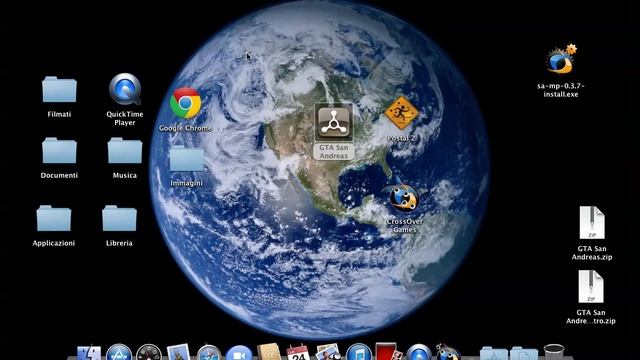The image size is (640, 360).
Task: Open iCal calendar from the Dock
Action: coord(298,352)
